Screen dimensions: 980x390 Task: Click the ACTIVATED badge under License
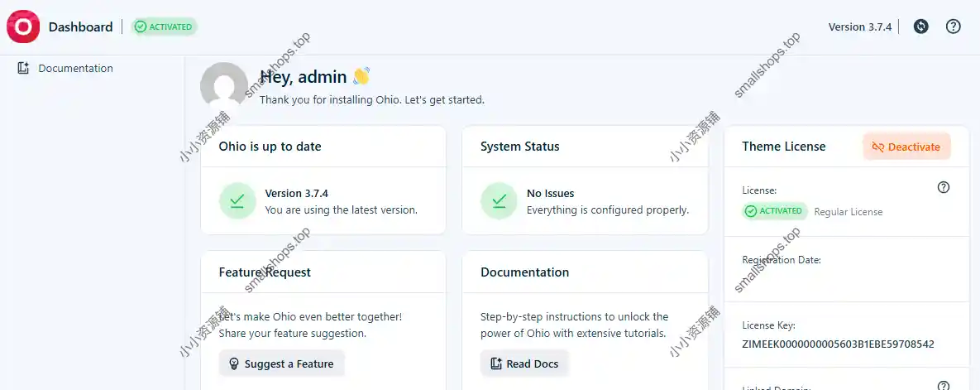coord(775,211)
